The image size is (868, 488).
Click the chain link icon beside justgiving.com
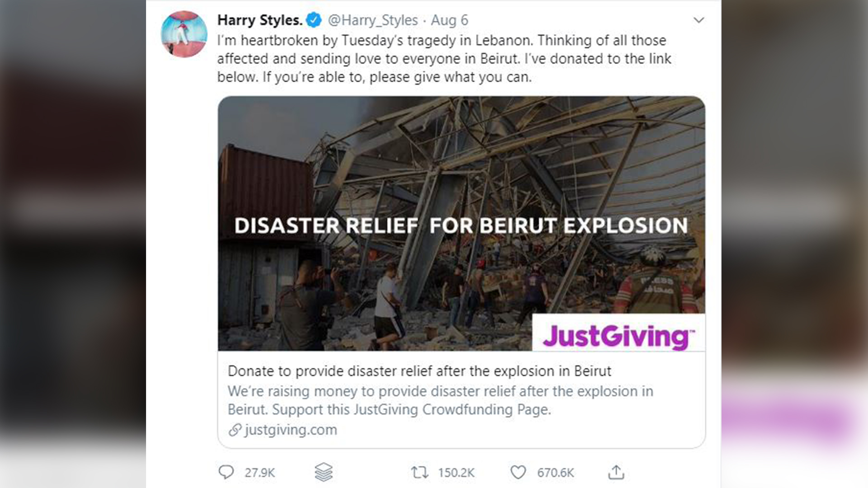pos(235,430)
